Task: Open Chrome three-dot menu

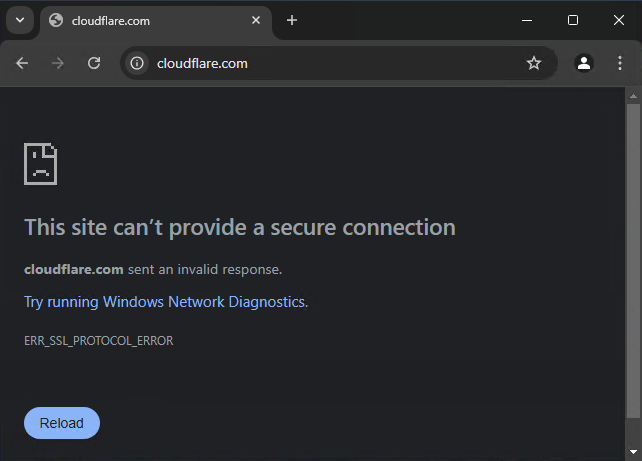Action: (620, 63)
